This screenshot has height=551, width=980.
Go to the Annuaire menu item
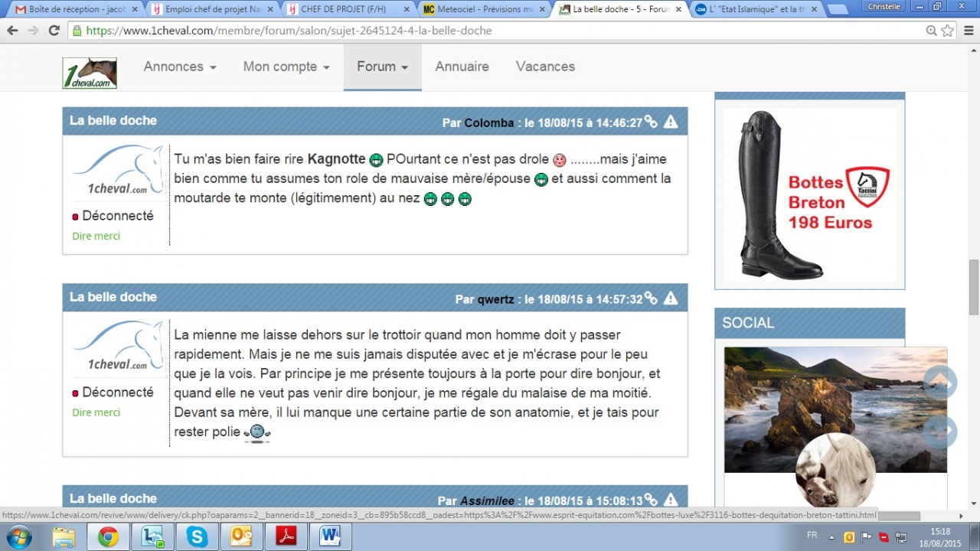(x=462, y=67)
